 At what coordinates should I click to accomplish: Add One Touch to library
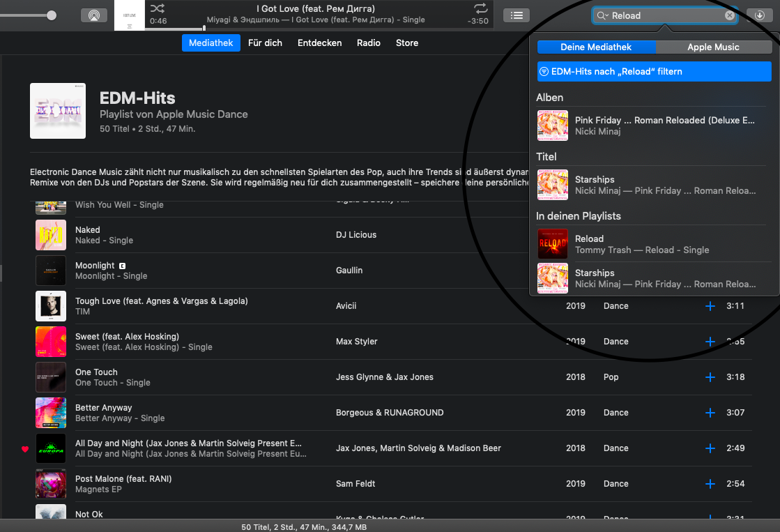click(710, 377)
